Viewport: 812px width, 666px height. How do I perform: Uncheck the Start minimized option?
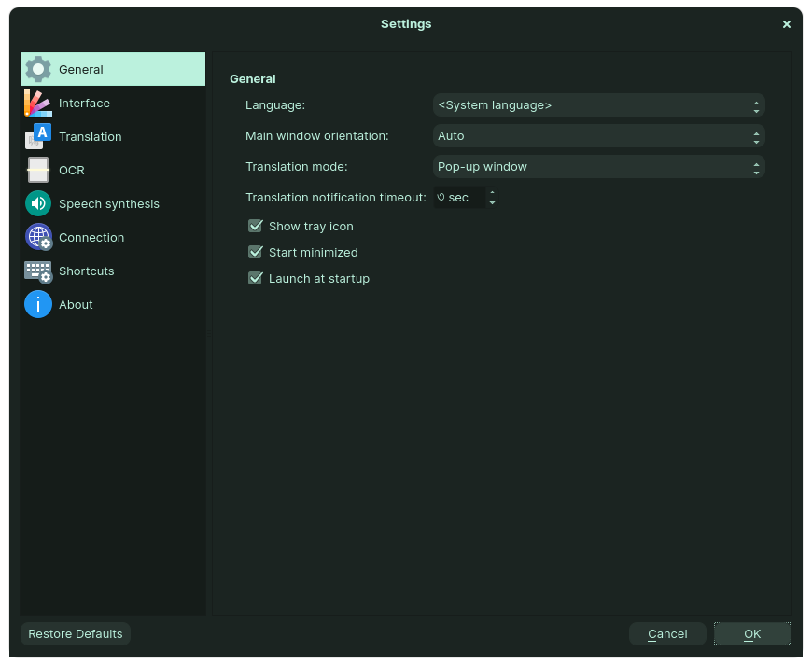point(255,252)
